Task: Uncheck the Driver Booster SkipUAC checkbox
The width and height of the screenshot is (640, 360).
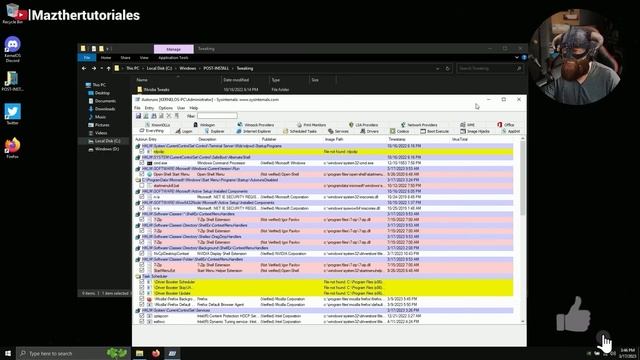Action: click(x=142, y=287)
